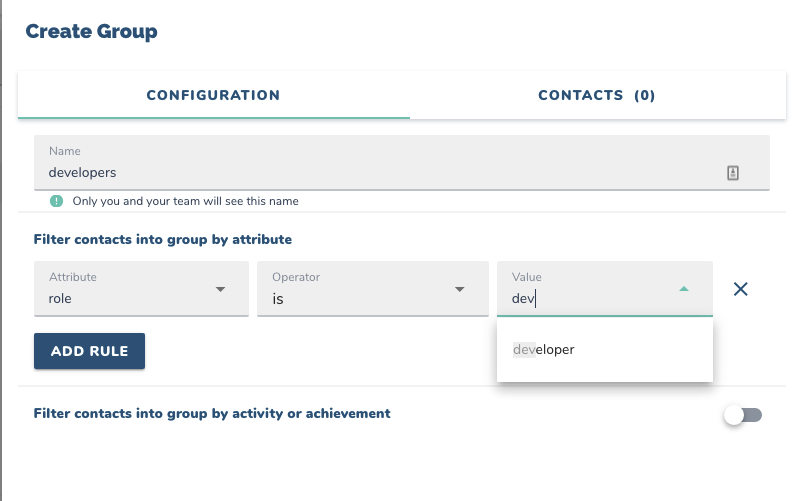Click the Name field containing "developers"

(x=380, y=172)
